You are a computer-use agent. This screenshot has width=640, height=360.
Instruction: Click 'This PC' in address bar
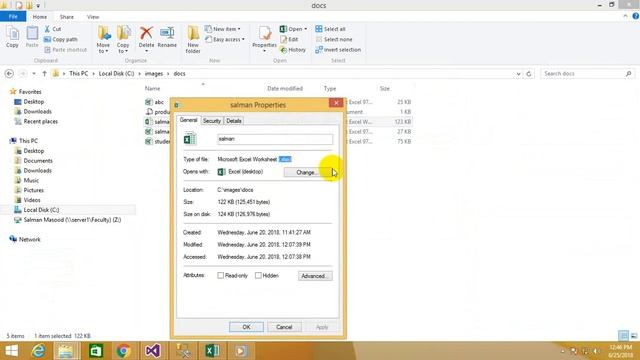pos(78,74)
